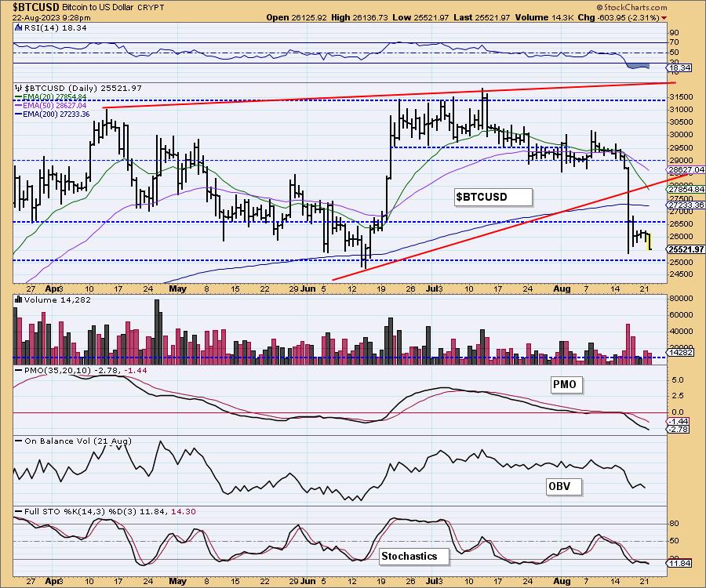
Task: Click the $BTCUSD (Daily) price legend
Action: (x=83, y=88)
